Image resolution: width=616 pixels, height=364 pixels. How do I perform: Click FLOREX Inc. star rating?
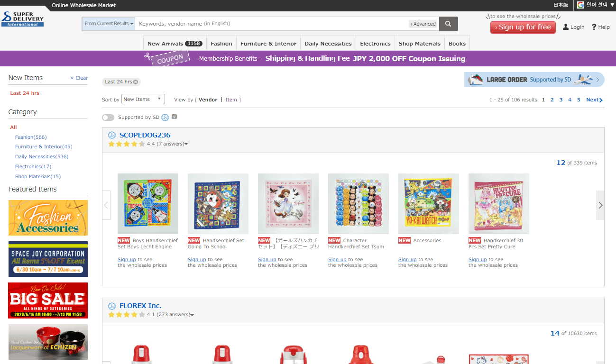(x=127, y=315)
